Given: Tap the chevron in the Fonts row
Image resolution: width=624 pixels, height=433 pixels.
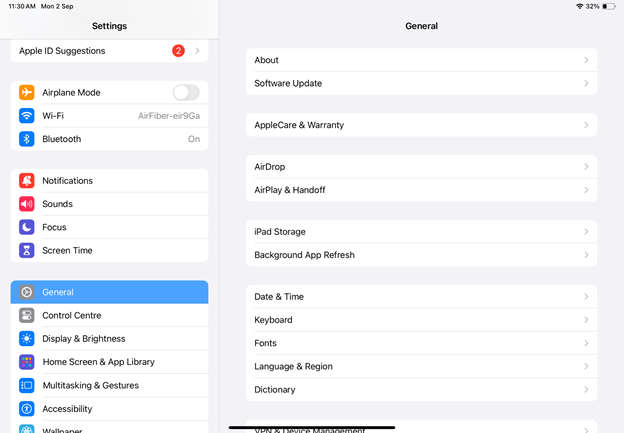Looking at the screenshot, I should click(x=586, y=343).
